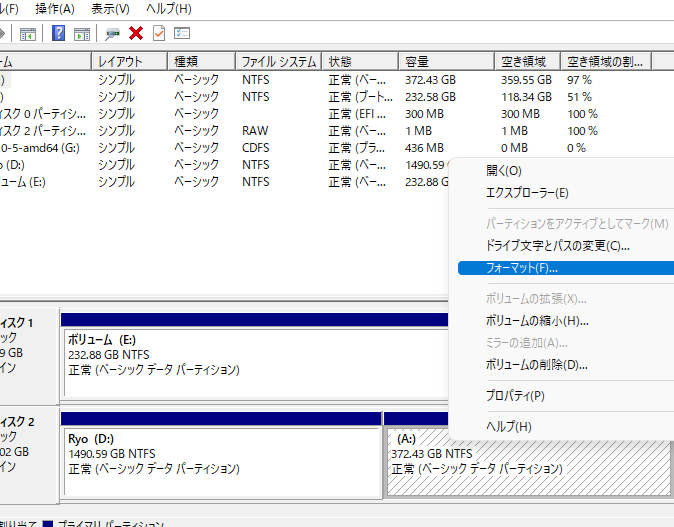The image size is (674, 527).
Task: Select フォーマット(F)... from the context menu
Action: pos(521,268)
